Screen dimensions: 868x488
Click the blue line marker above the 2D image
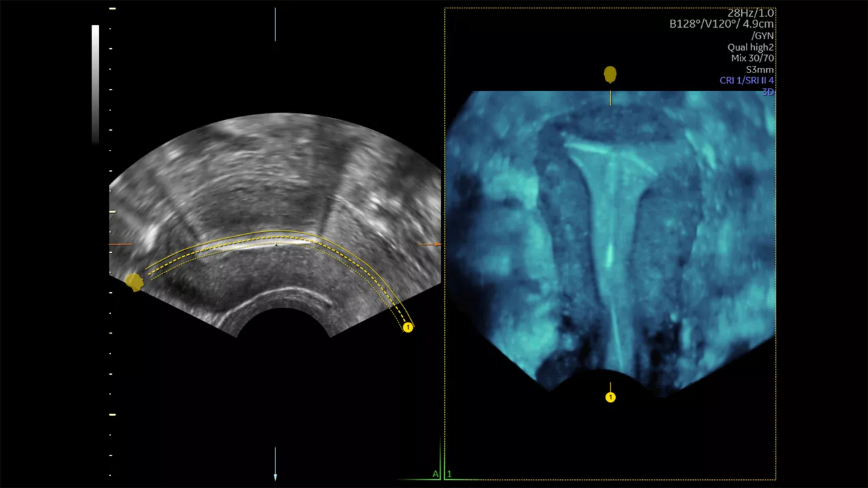(275, 24)
